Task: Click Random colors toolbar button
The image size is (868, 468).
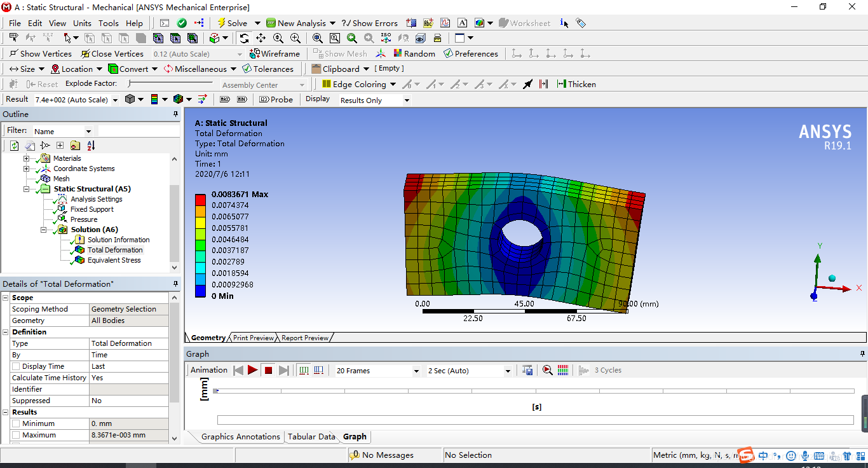Action: click(414, 53)
